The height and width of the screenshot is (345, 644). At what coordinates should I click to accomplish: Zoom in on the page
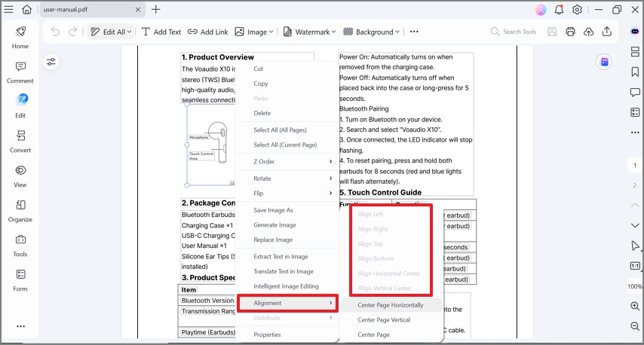click(635, 306)
